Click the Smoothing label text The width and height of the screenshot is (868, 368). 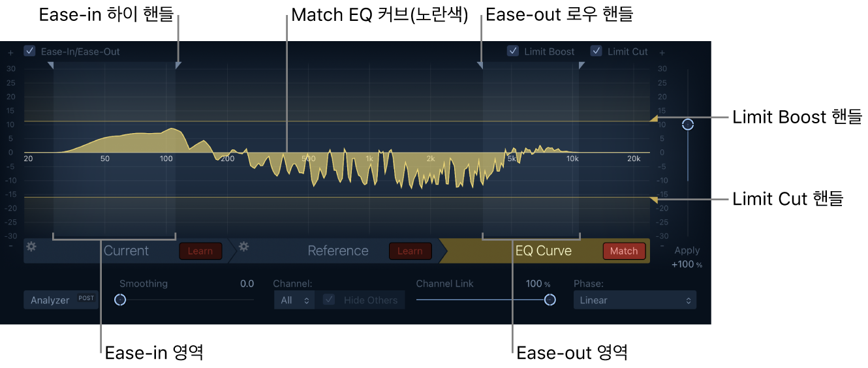[143, 284]
